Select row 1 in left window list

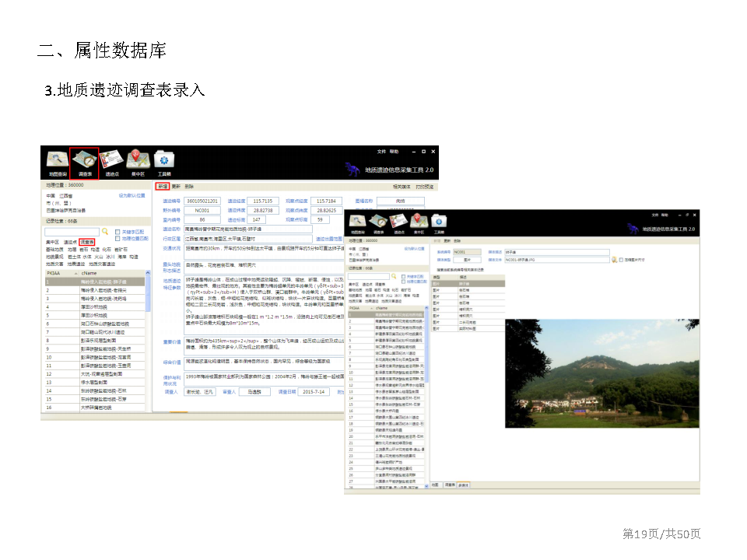coord(95,282)
